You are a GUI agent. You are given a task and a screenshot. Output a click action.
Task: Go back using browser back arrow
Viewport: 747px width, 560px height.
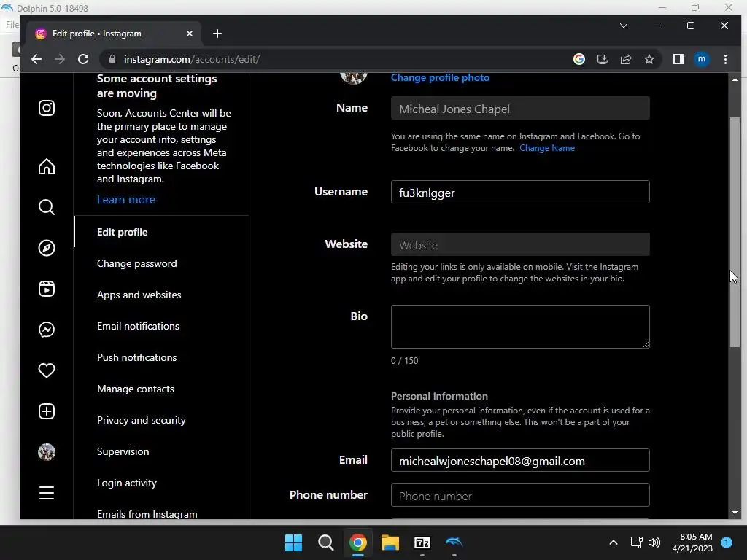click(36, 59)
